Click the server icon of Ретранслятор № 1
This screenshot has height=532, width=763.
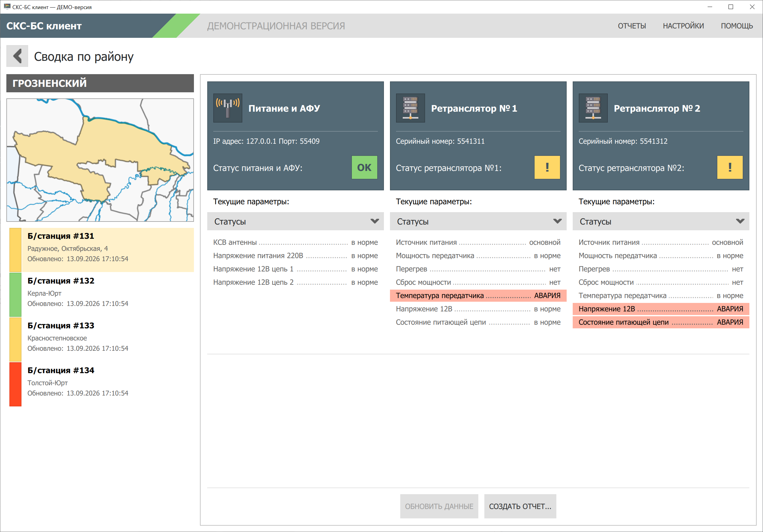pyautogui.click(x=411, y=108)
